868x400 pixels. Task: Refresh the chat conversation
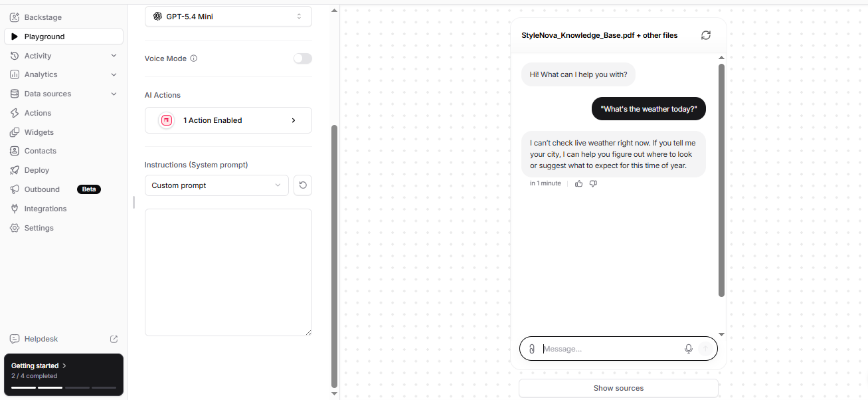[706, 35]
